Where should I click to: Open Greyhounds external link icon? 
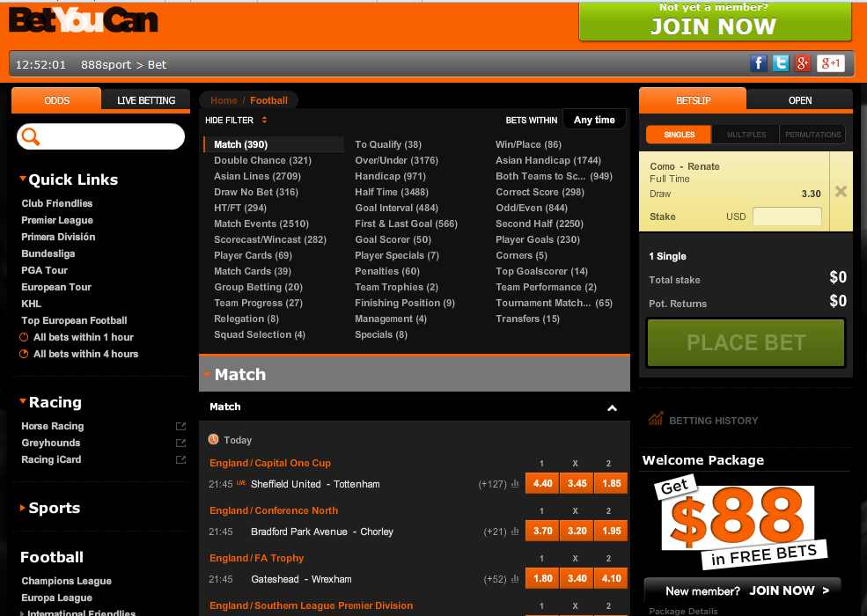coord(180,443)
